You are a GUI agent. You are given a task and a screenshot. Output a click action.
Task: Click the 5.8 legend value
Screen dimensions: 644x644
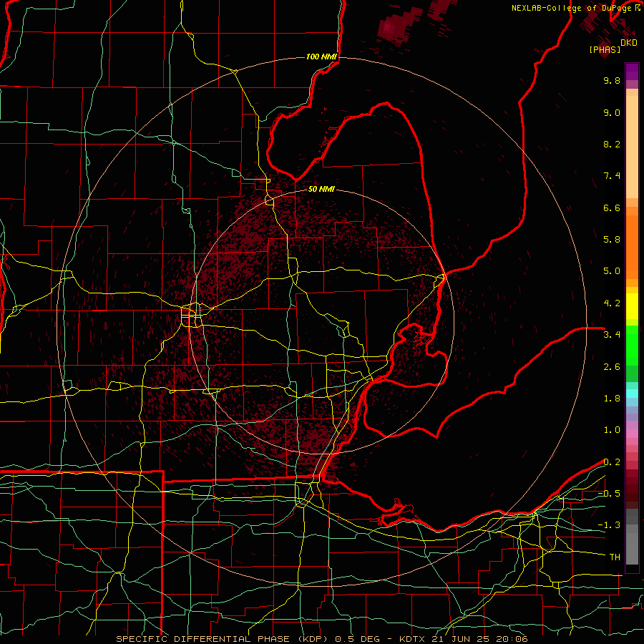(612, 240)
